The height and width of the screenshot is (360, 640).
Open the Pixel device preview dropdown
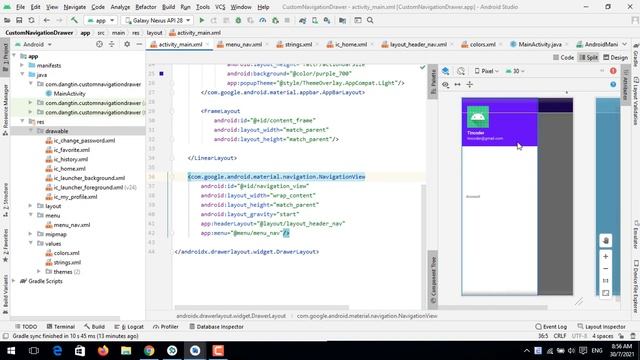click(x=487, y=71)
